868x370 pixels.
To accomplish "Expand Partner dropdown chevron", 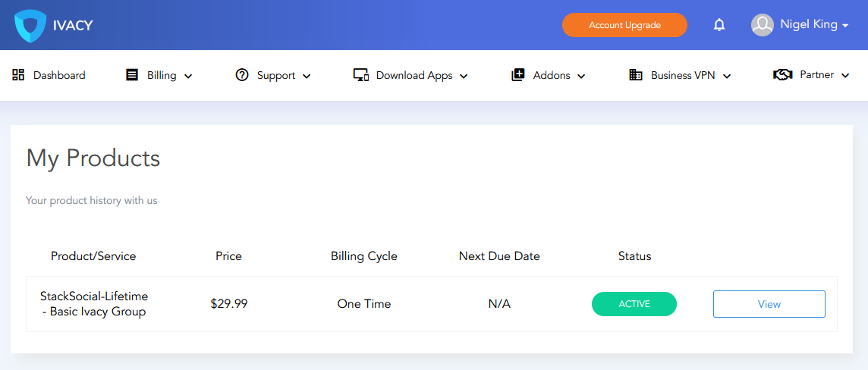I will pos(844,76).
